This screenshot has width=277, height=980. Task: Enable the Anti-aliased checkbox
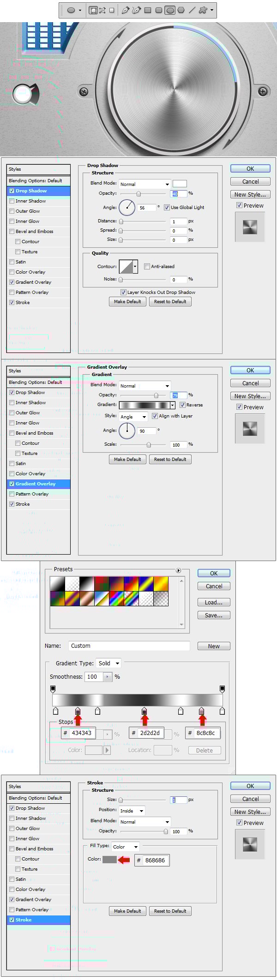tap(147, 267)
